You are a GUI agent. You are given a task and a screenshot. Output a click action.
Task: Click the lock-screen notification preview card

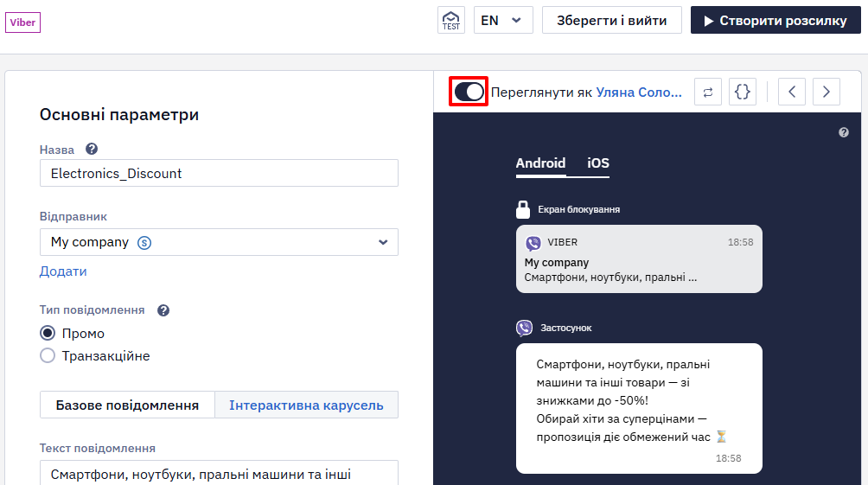tap(639, 258)
